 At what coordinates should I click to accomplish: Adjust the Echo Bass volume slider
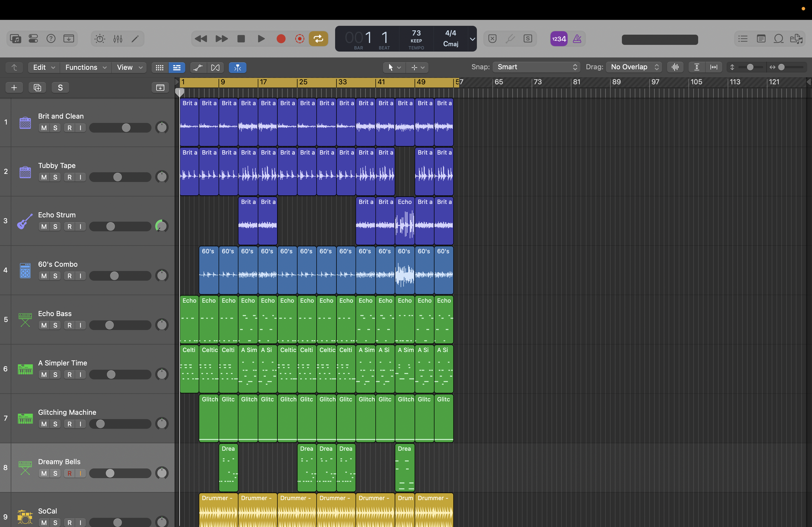pos(109,325)
